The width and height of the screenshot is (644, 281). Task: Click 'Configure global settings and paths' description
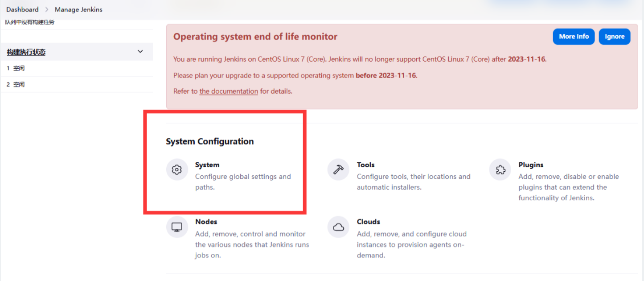[243, 182]
